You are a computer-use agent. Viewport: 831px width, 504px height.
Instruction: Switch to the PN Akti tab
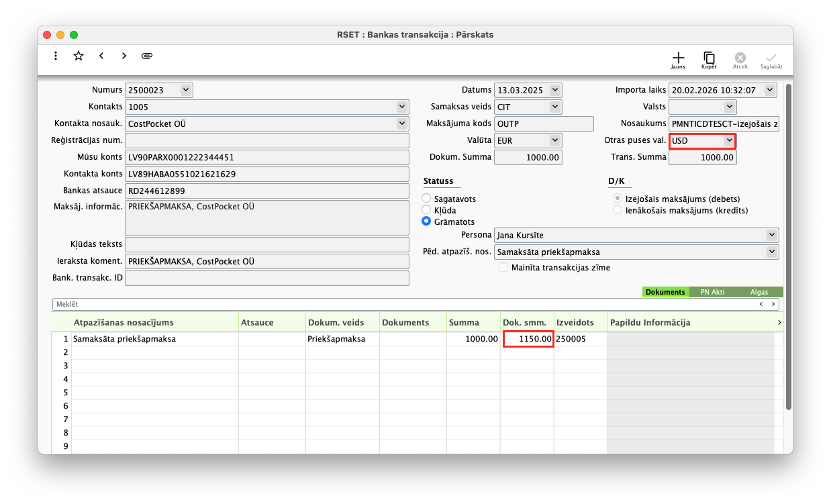click(714, 292)
